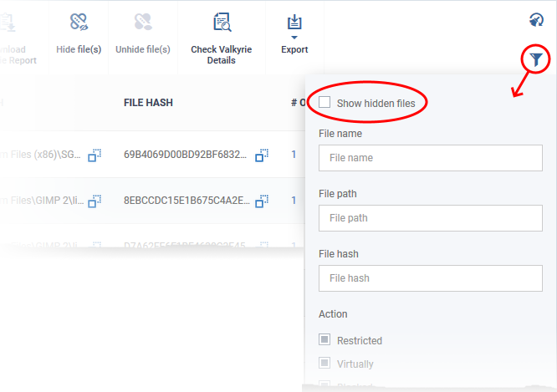This screenshot has height=392, width=557.
Task: Click the Unhide file(s) icon
Action: 143,22
